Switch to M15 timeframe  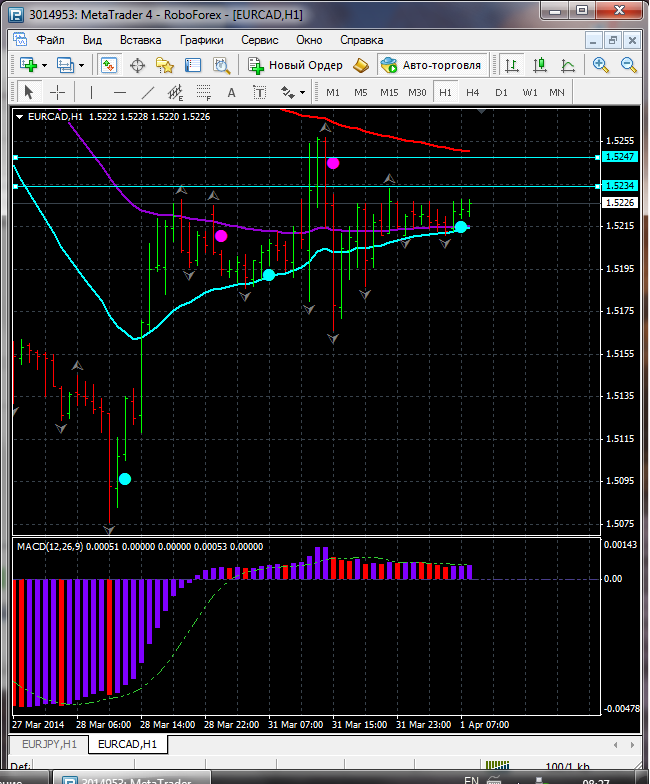[x=389, y=92]
